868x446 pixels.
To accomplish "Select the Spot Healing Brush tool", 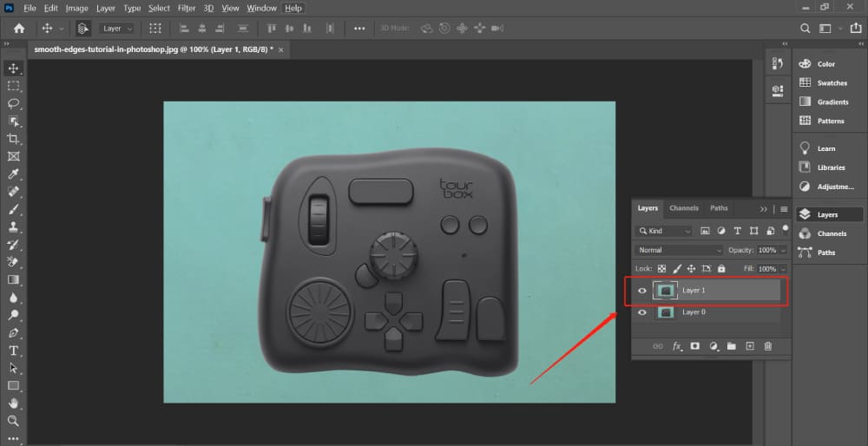I will (13, 192).
